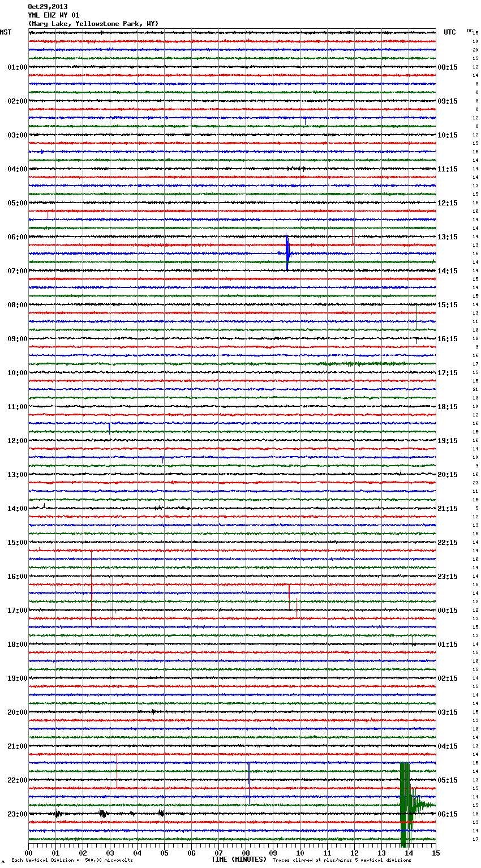Click the "05" minute tick on x-axis
The width and height of the screenshot is (481, 868).
coord(165,853)
